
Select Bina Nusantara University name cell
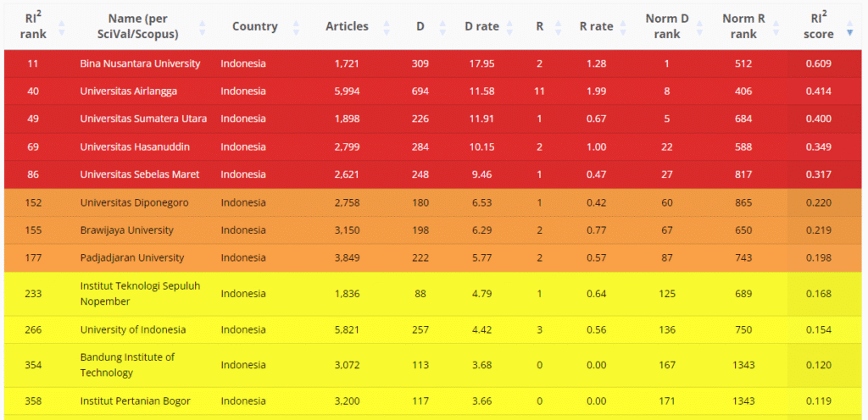click(x=140, y=64)
